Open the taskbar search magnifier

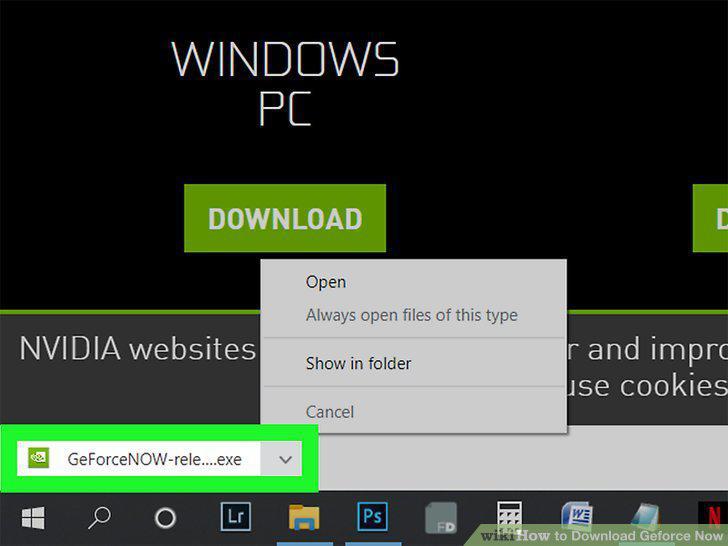(99, 517)
